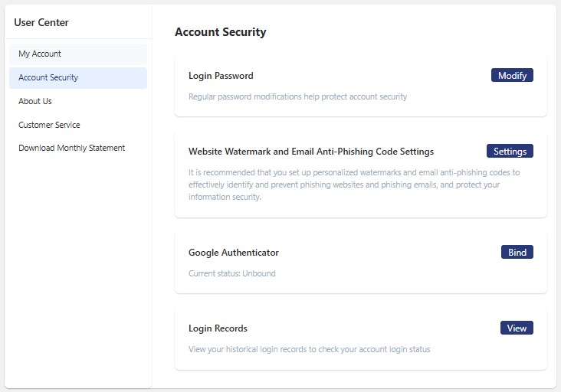The height and width of the screenshot is (392, 561).
Task: Open the Customer Service section
Action: (49, 125)
